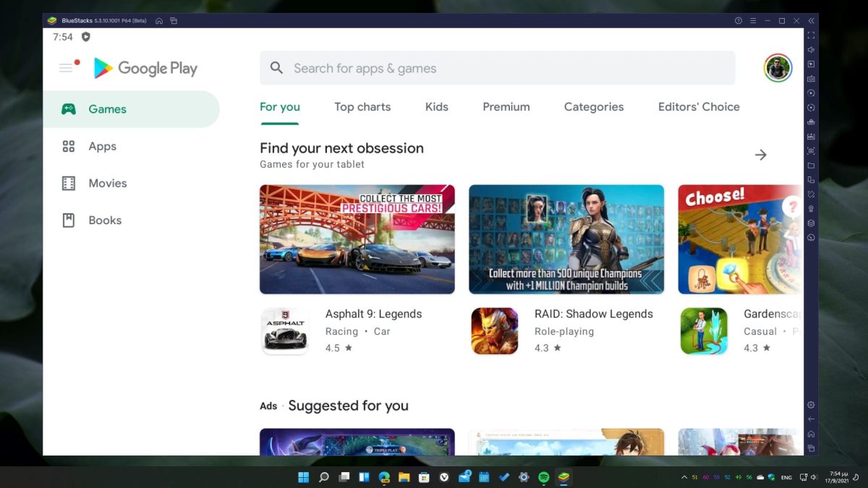The width and height of the screenshot is (868, 488).
Task: Open the Google Play navigation hamburger menu
Action: coord(65,67)
